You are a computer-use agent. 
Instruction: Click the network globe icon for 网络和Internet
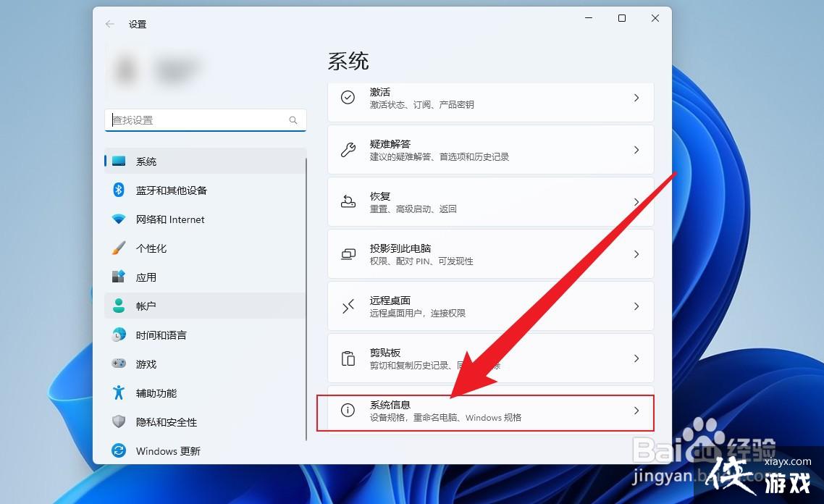[118, 219]
